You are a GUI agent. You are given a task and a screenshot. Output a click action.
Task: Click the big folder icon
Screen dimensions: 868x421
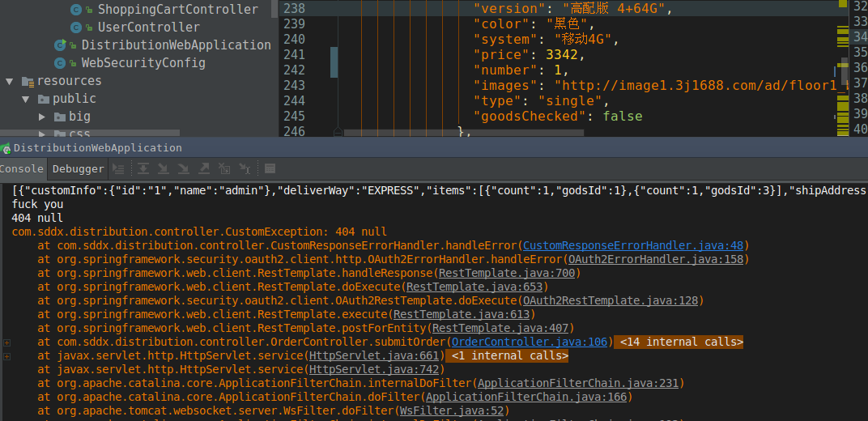pos(60,116)
